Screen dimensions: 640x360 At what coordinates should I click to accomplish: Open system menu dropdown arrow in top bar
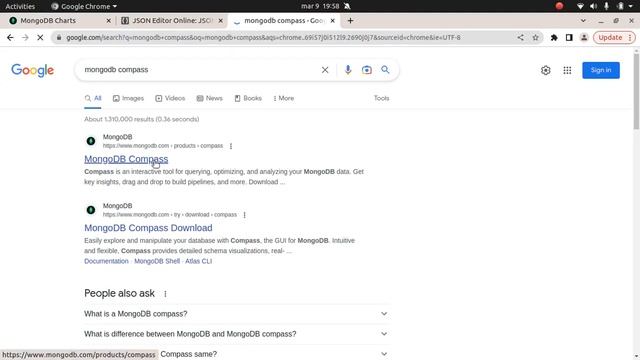[x=631, y=6]
